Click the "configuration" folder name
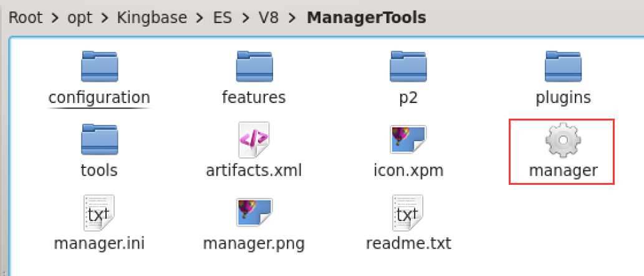644x276 pixels. click(99, 98)
